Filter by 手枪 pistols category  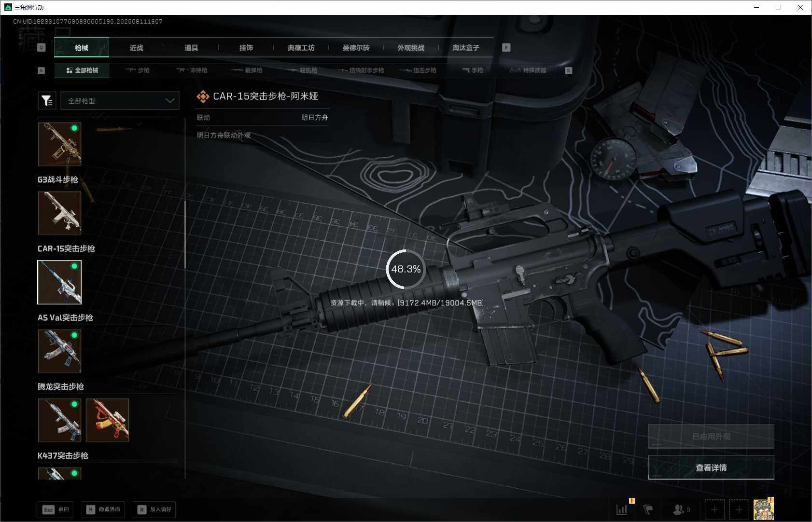click(x=473, y=70)
